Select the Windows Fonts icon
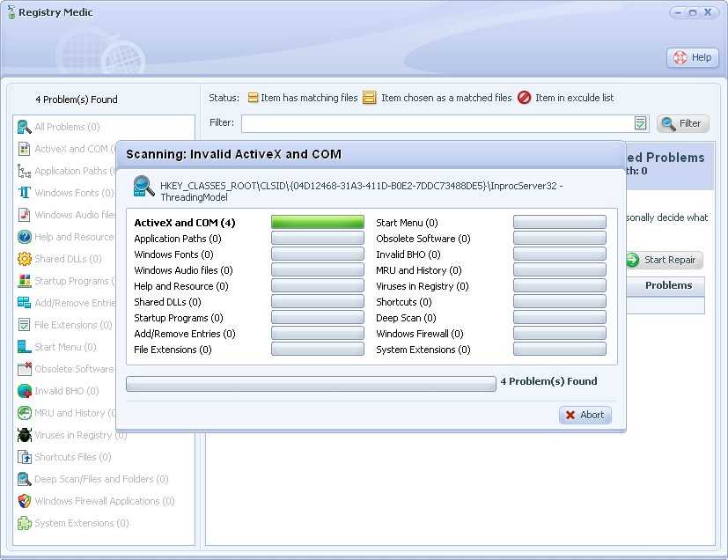Screen dimensions: 728x560 tap(24, 193)
